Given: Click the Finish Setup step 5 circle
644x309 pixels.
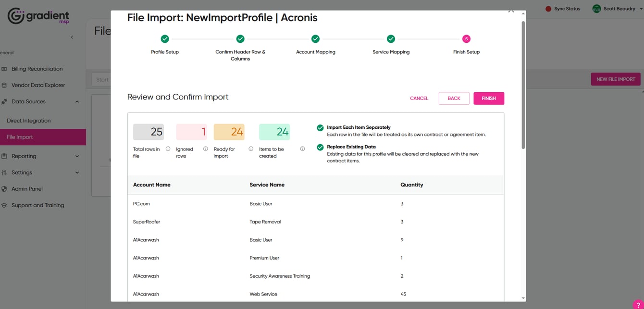Looking at the screenshot, I should (x=466, y=39).
